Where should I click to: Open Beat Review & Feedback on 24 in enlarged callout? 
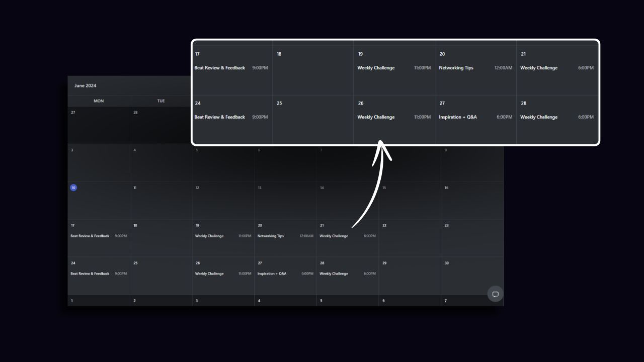[x=219, y=117]
